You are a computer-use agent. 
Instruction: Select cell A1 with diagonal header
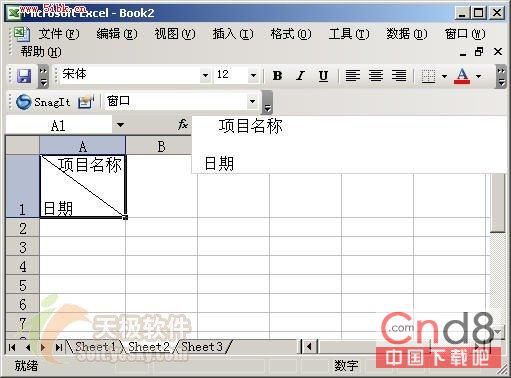83,186
